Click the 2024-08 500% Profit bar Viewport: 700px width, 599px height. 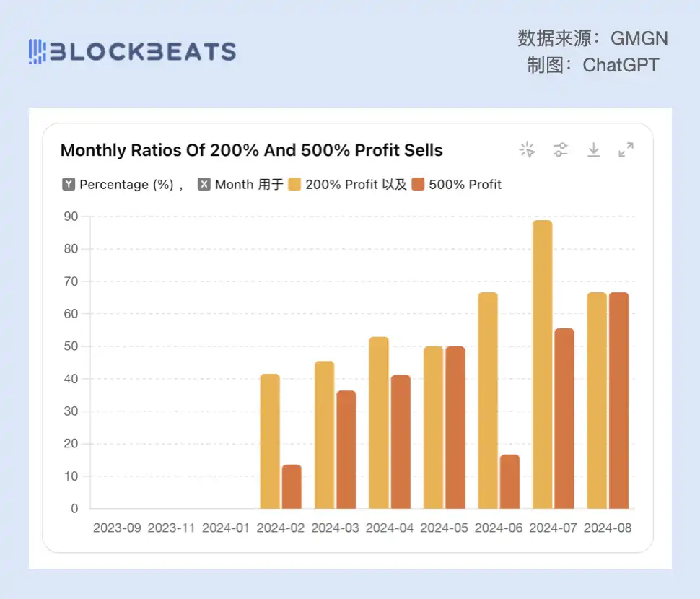tap(618, 401)
